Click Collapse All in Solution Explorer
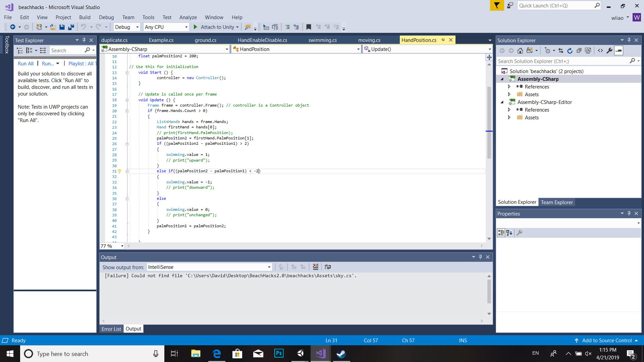This screenshot has height=362, width=644. [579, 51]
